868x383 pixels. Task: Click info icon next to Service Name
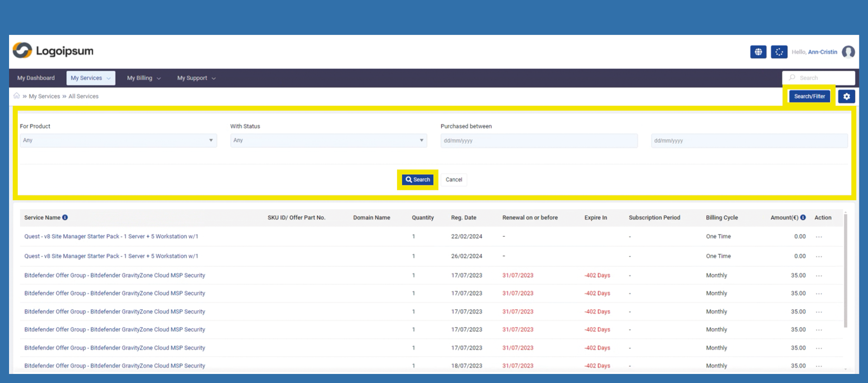[65, 217]
